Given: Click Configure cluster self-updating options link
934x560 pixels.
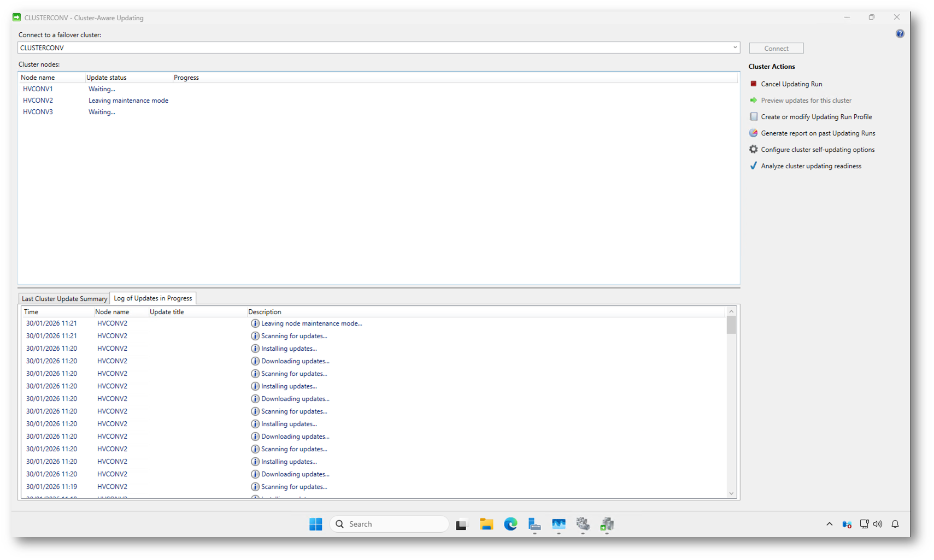Looking at the screenshot, I should (817, 150).
